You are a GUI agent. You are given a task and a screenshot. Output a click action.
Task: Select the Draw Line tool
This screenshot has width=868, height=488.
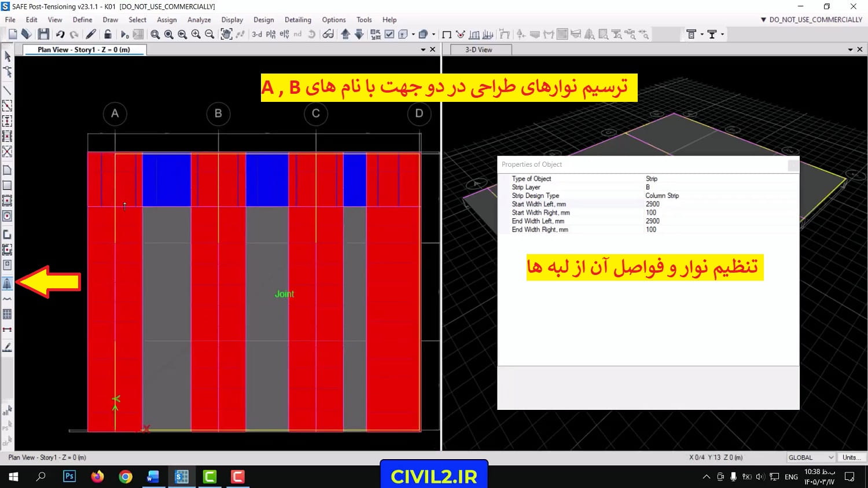click(x=8, y=90)
